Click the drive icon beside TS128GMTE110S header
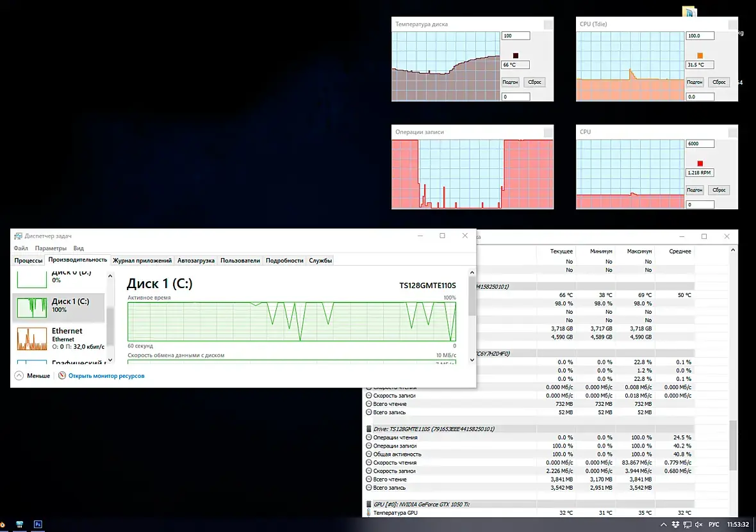 tap(369, 429)
